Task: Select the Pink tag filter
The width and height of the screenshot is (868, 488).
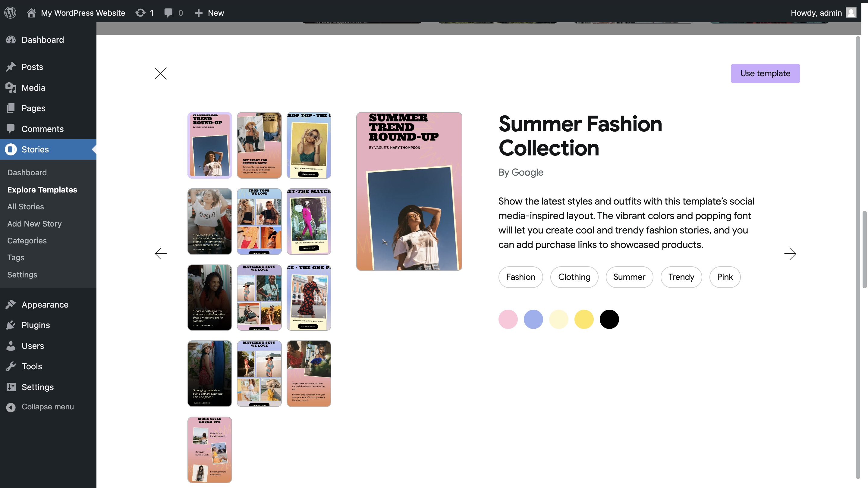Action: (724, 277)
